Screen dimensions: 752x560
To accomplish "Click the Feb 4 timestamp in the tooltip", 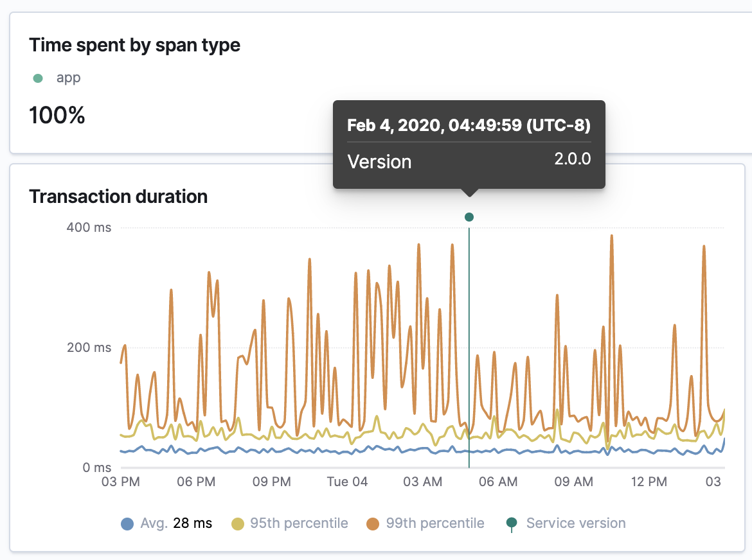I will coord(468,126).
